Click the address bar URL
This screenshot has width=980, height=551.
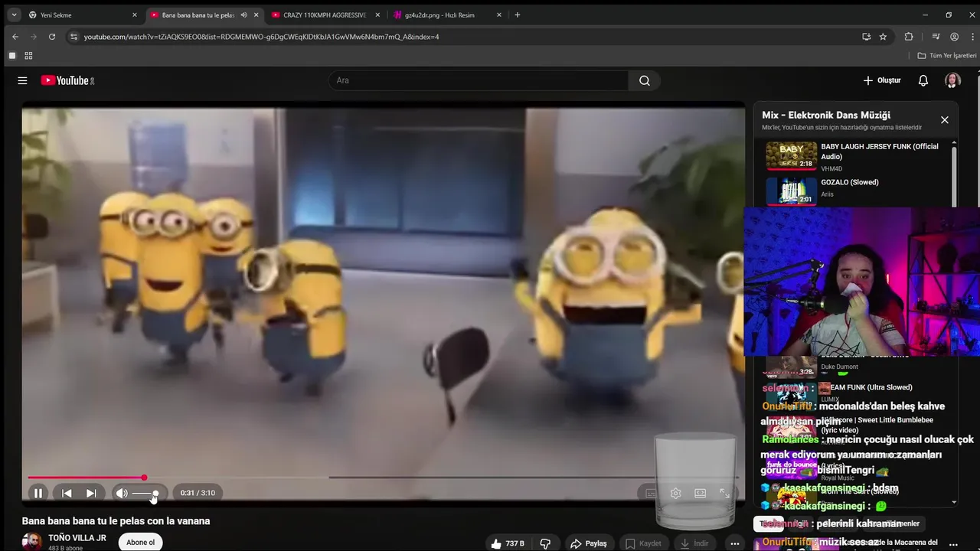tap(261, 37)
